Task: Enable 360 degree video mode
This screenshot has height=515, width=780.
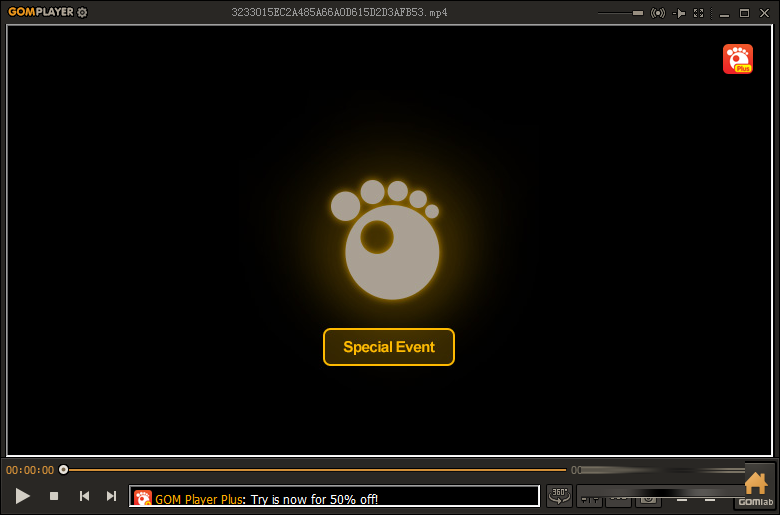Action: [x=559, y=496]
